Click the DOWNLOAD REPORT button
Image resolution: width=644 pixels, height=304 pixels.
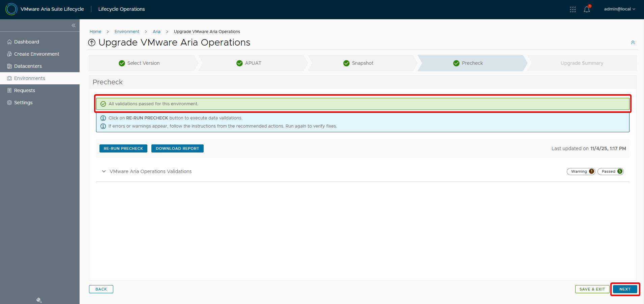pos(177,148)
